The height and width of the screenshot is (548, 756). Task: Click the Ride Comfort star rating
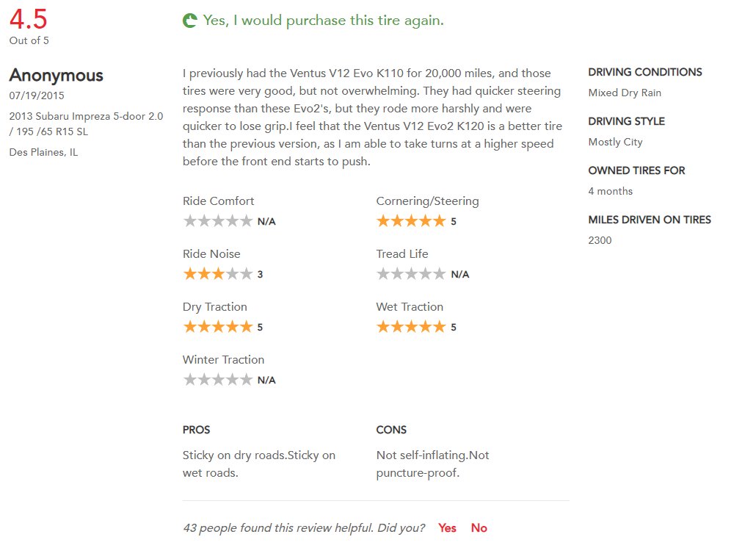(218, 221)
